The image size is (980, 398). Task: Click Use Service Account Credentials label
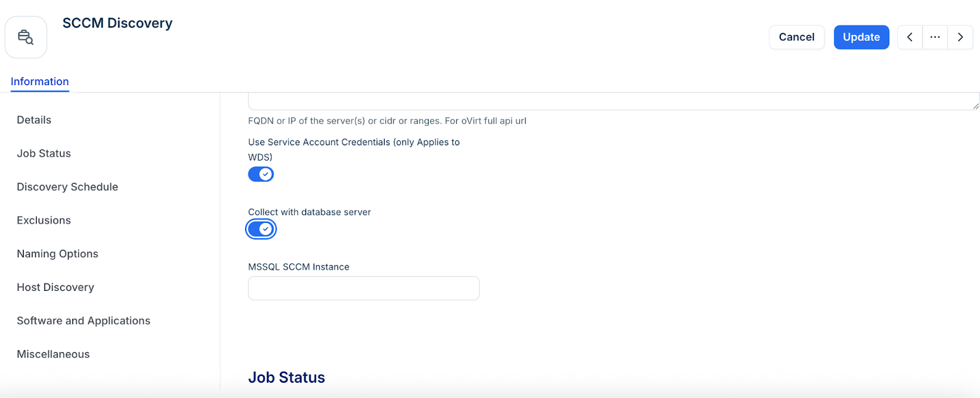click(354, 149)
